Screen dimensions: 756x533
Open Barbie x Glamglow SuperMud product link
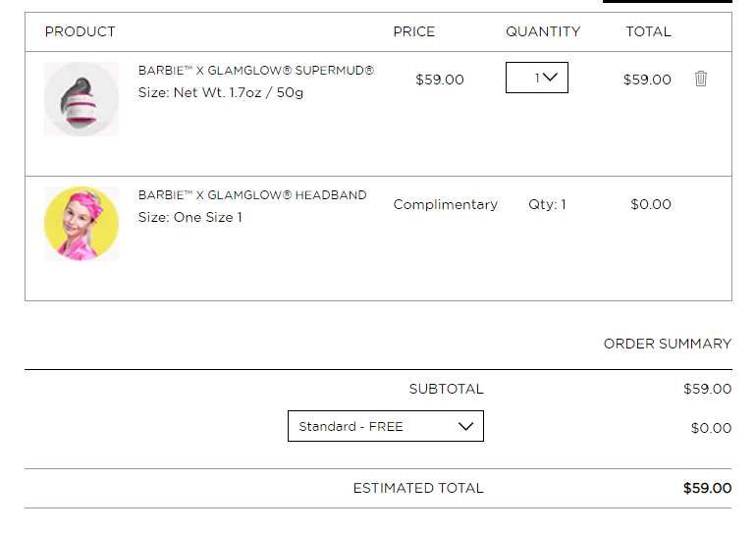coord(256,71)
